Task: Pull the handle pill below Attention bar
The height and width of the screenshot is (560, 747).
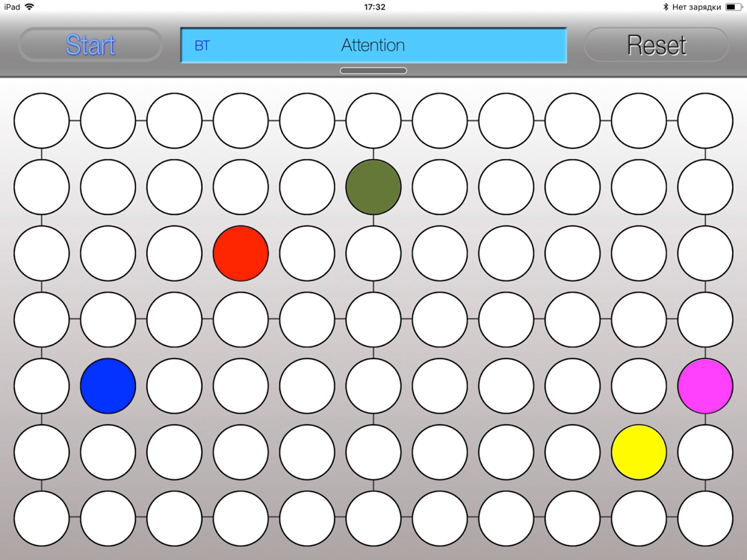Action: (x=373, y=70)
